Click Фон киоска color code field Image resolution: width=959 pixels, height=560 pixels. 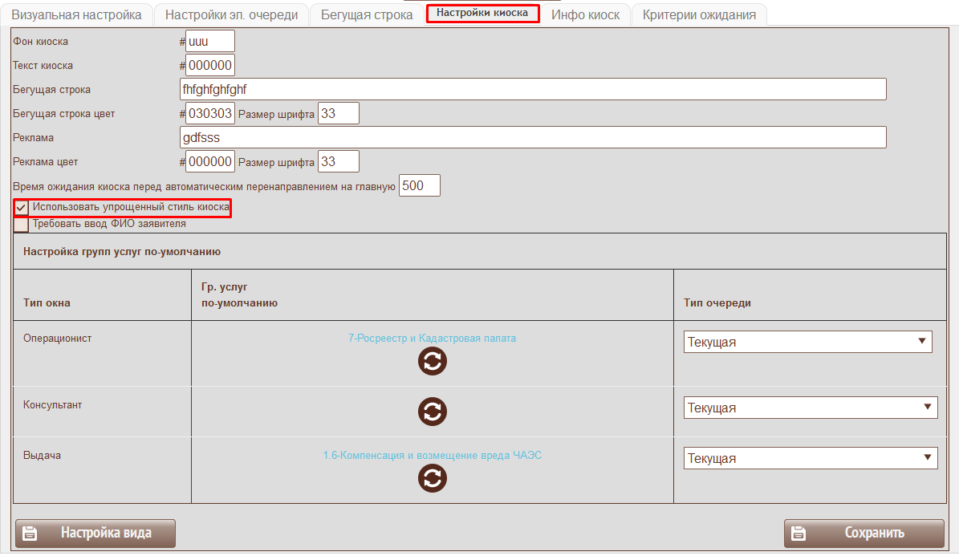click(x=209, y=41)
